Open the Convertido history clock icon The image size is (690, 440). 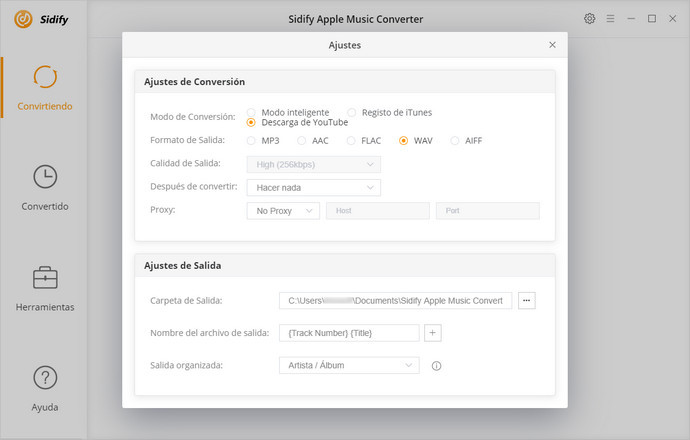pos(45,177)
